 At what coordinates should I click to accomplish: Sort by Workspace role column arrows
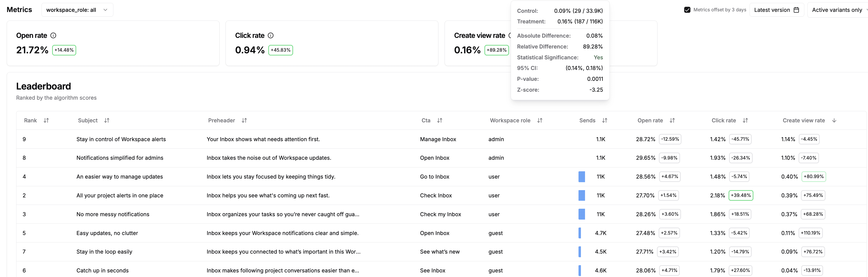coord(540,120)
